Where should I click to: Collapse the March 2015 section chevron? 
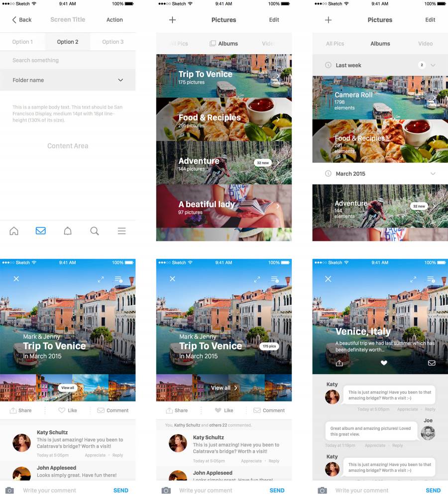[x=433, y=174]
